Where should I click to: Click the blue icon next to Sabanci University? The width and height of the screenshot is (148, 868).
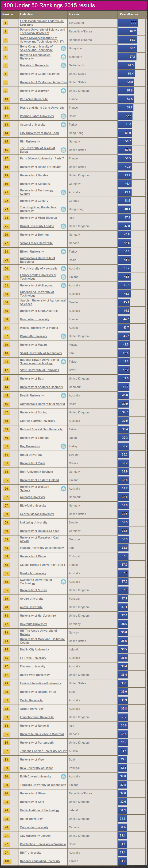coord(63,125)
